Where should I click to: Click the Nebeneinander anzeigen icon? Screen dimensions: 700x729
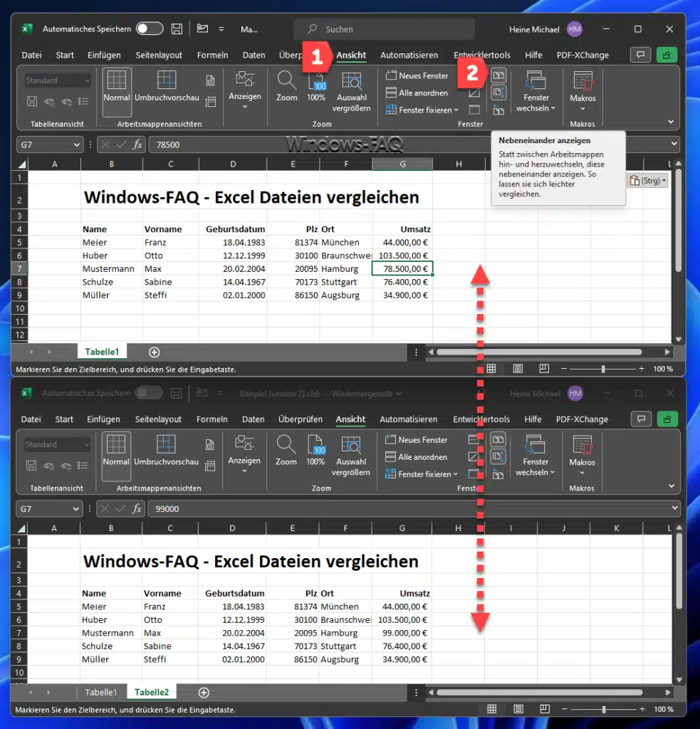click(x=498, y=75)
